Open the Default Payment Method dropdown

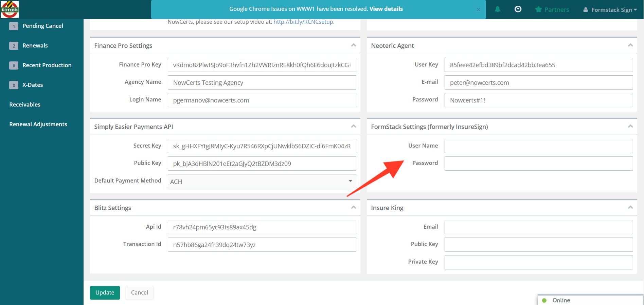[262, 181]
